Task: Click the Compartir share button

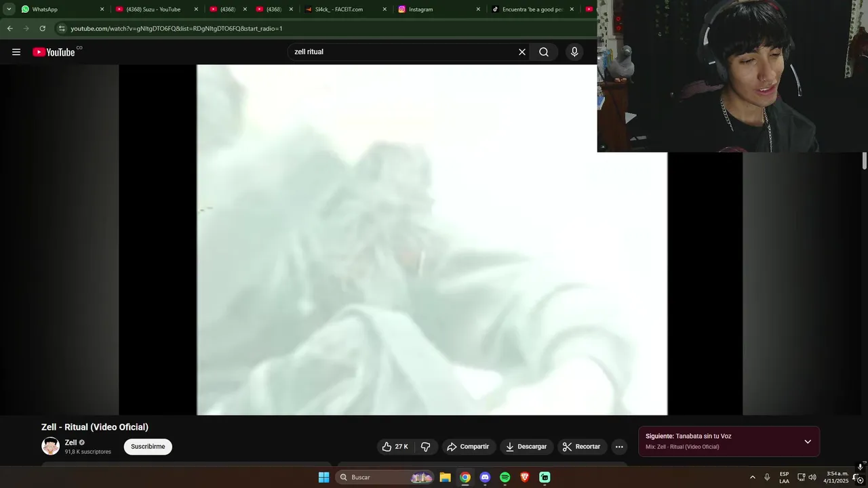Action: (468, 447)
